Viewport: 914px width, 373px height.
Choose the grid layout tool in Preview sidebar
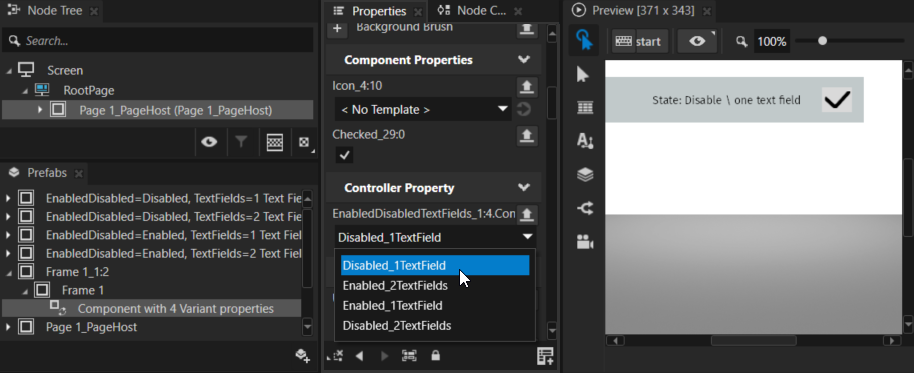pos(584,108)
